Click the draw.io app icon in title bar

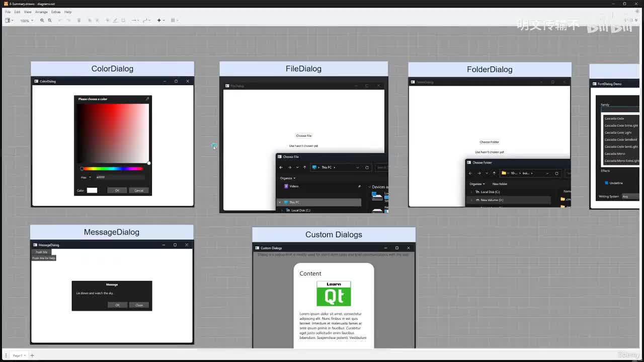pyautogui.click(x=6, y=4)
